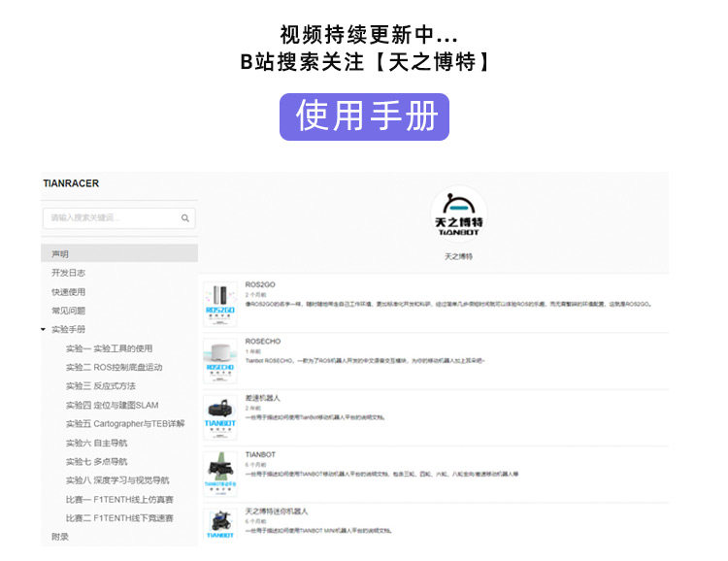
Task: Open 实验三 反应式方法
Action: [x=101, y=386]
